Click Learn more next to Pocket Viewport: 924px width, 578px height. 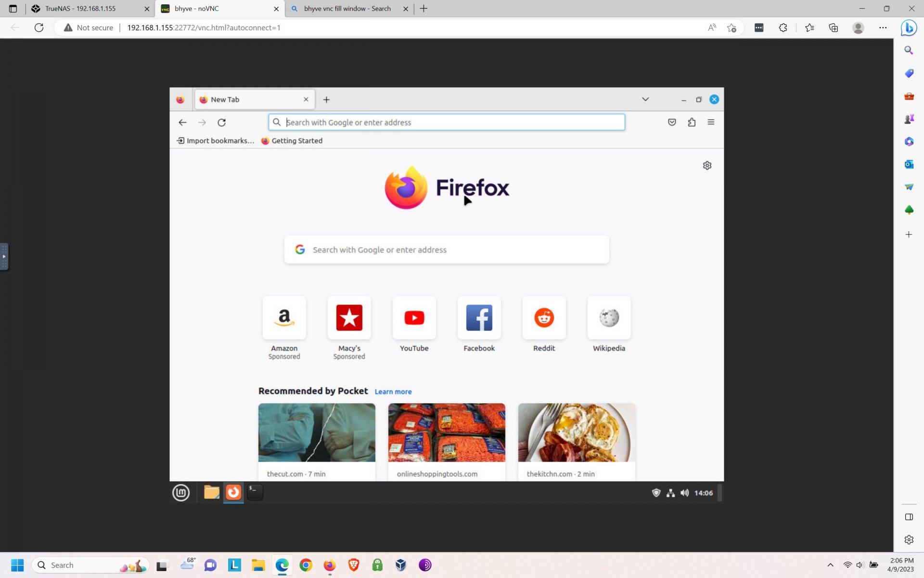tap(393, 392)
